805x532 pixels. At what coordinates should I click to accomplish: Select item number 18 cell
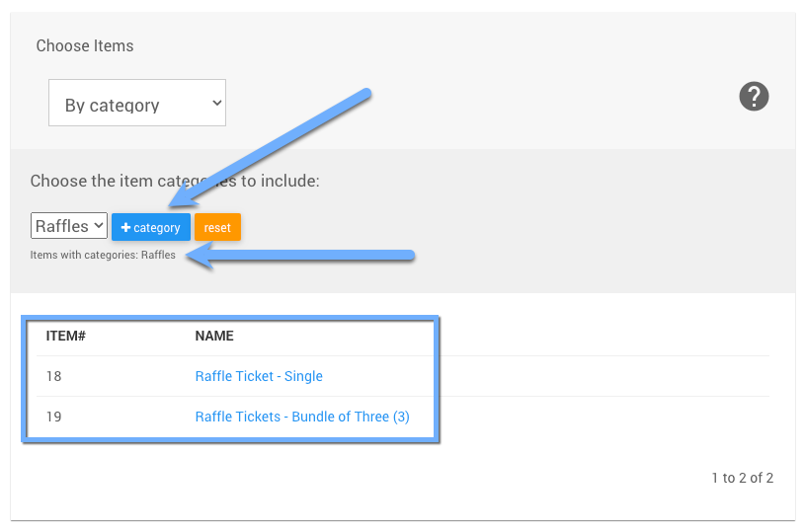click(54, 376)
